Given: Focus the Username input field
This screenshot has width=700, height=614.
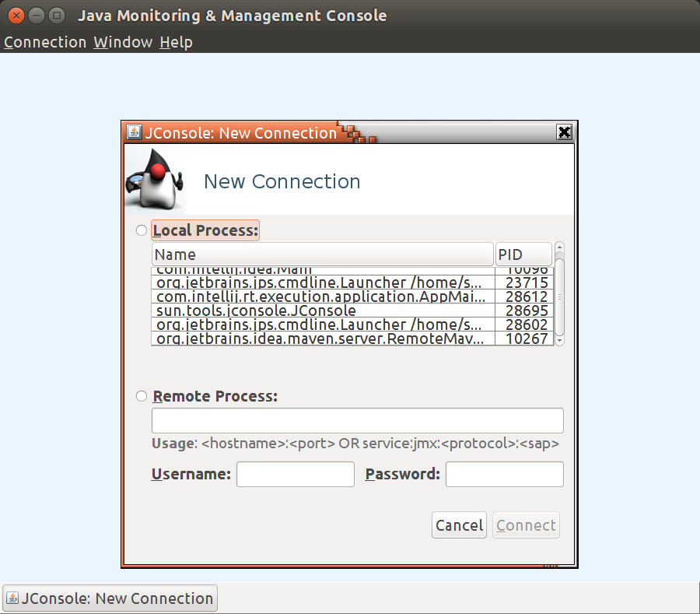Looking at the screenshot, I should 296,474.
